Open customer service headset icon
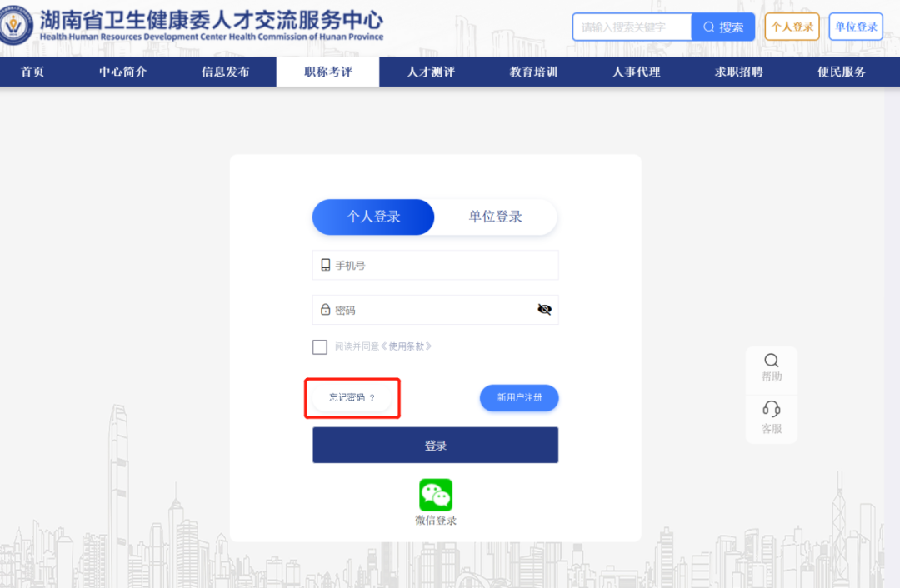900x588 pixels. pyautogui.click(x=771, y=409)
